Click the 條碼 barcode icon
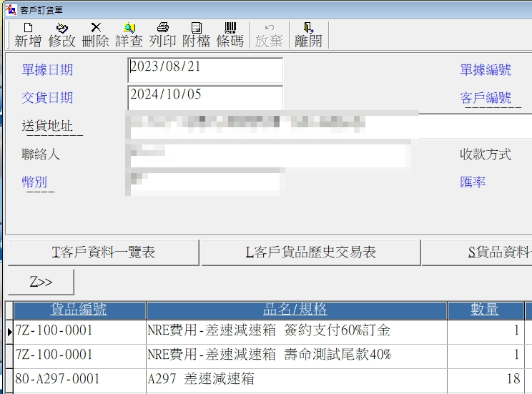Viewport: 532px width, 394px height. pos(230,35)
